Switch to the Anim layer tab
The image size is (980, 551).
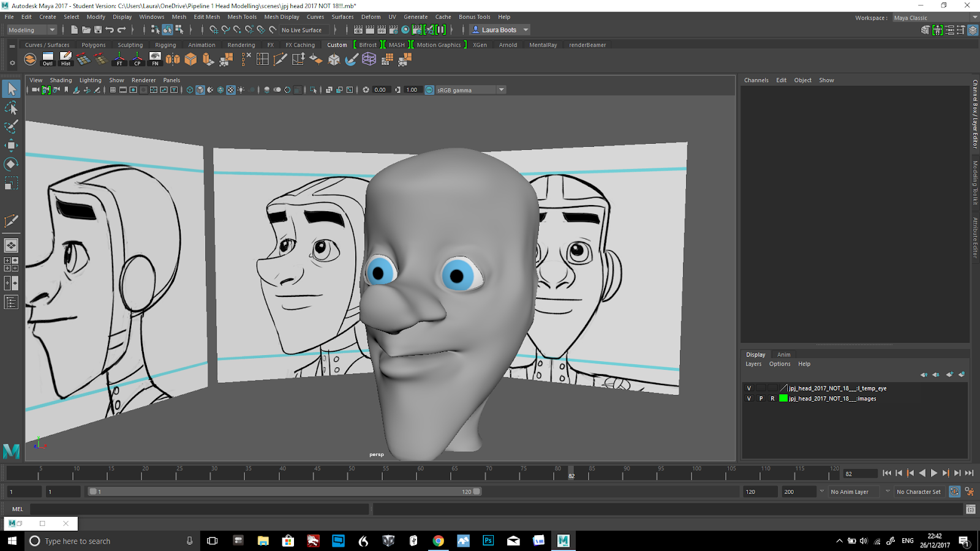point(783,354)
